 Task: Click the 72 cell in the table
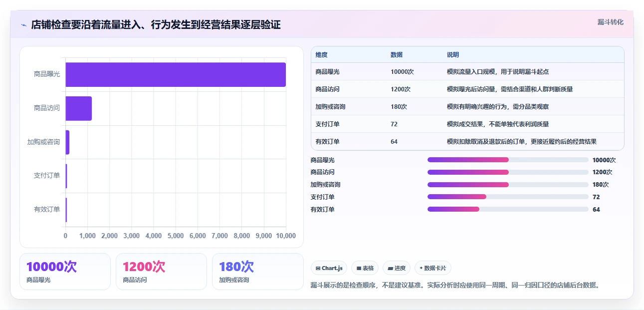tap(394, 124)
